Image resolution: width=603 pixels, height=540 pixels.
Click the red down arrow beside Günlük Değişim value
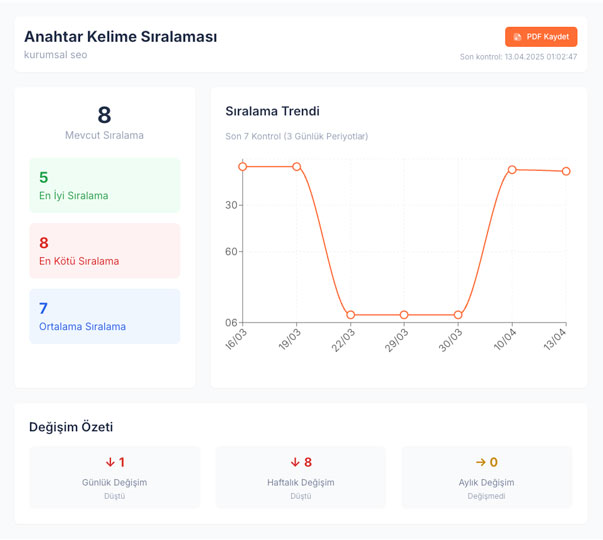click(110, 462)
